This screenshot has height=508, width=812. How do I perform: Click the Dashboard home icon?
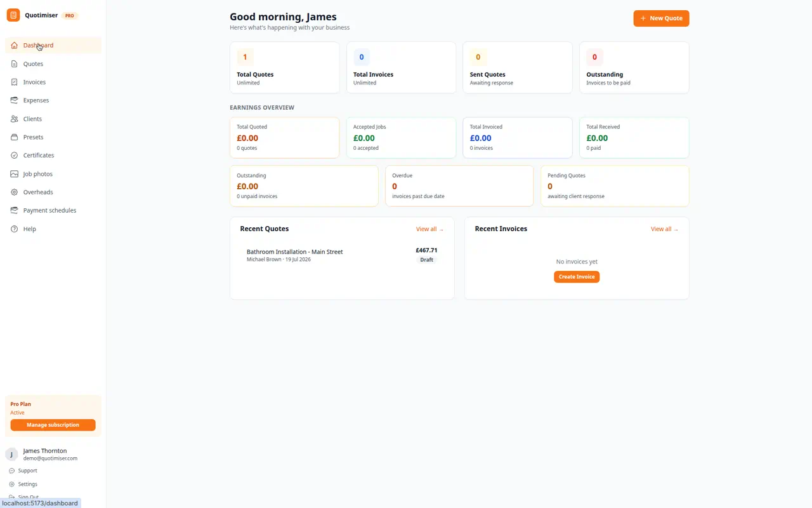[14, 45]
